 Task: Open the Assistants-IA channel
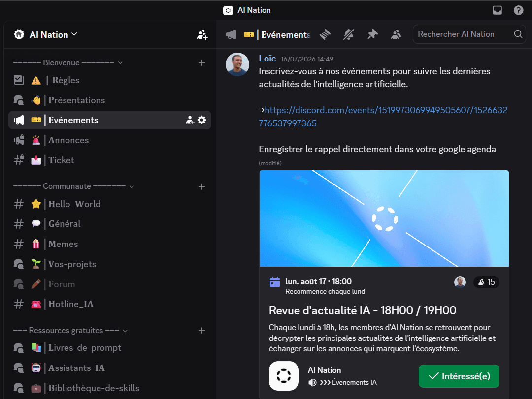tap(109, 368)
